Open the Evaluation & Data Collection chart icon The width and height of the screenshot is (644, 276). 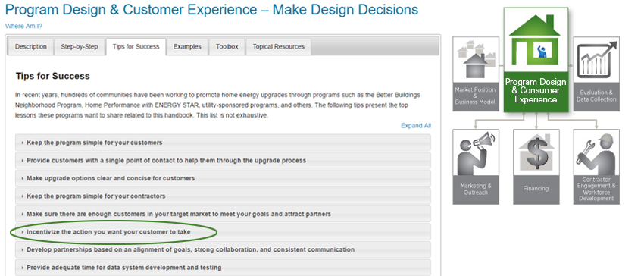coord(596,59)
